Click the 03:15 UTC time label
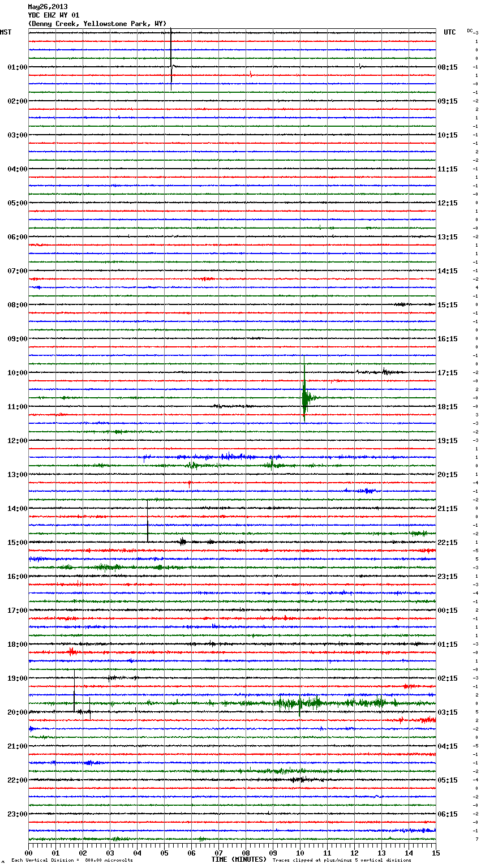The height and width of the screenshot is (868, 481). [x=448, y=712]
